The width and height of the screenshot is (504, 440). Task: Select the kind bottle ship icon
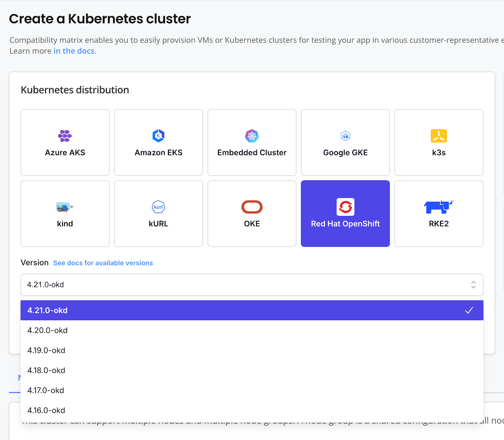coord(65,207)
